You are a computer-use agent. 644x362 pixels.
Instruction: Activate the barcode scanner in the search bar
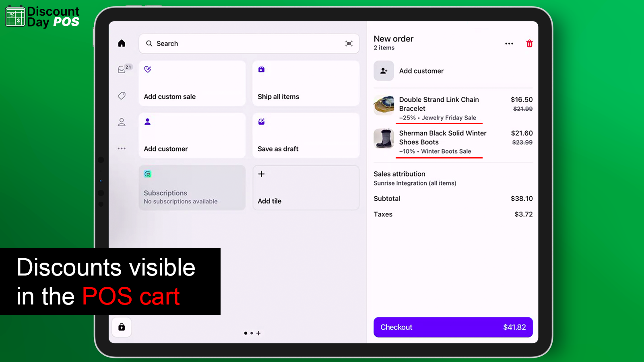pos(349,43)
